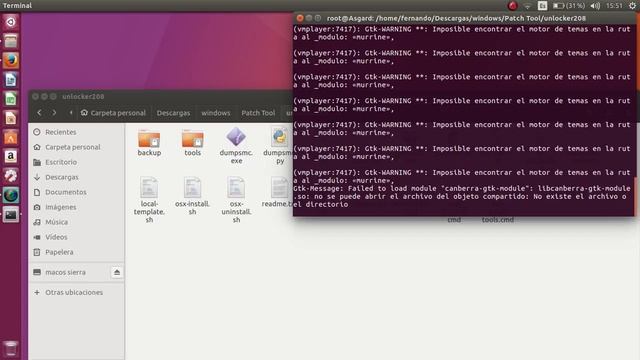Eject the macos sierra volume
Viewport: 640px width, 360px height.
click(117, 272)
